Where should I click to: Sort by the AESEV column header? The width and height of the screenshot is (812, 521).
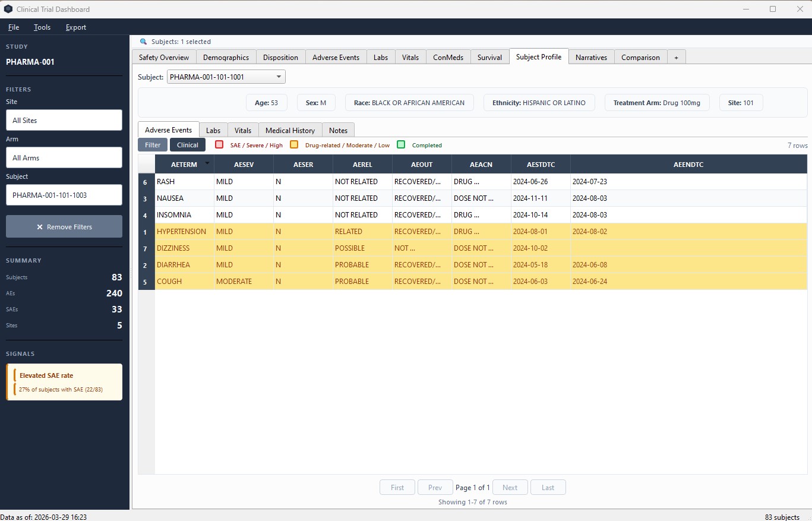(x=244, y=164)
